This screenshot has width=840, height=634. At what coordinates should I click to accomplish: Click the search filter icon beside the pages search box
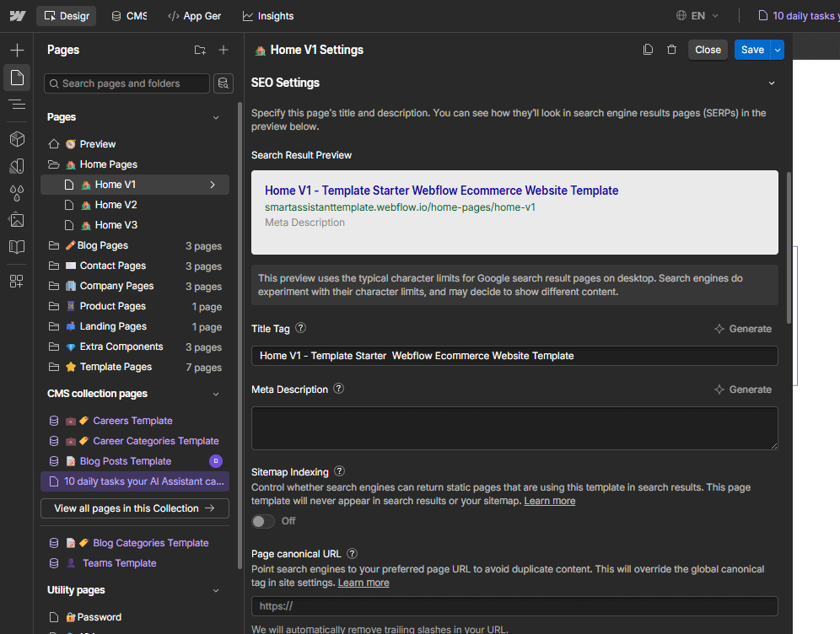click(x=223, y=83)
